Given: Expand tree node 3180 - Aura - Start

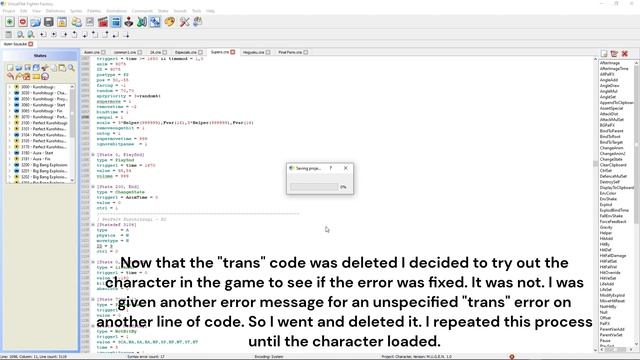Looking at the screenshot, I should tap(10, 153).
